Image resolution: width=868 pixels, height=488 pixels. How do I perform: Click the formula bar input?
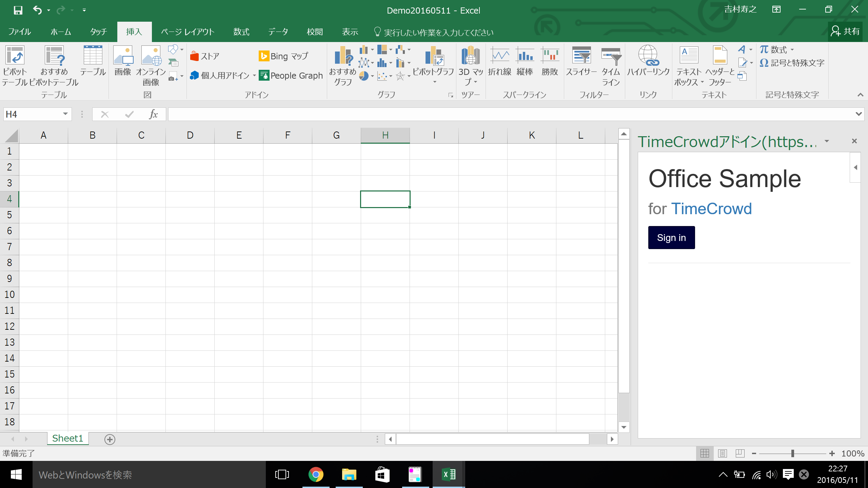click(511, 114)
